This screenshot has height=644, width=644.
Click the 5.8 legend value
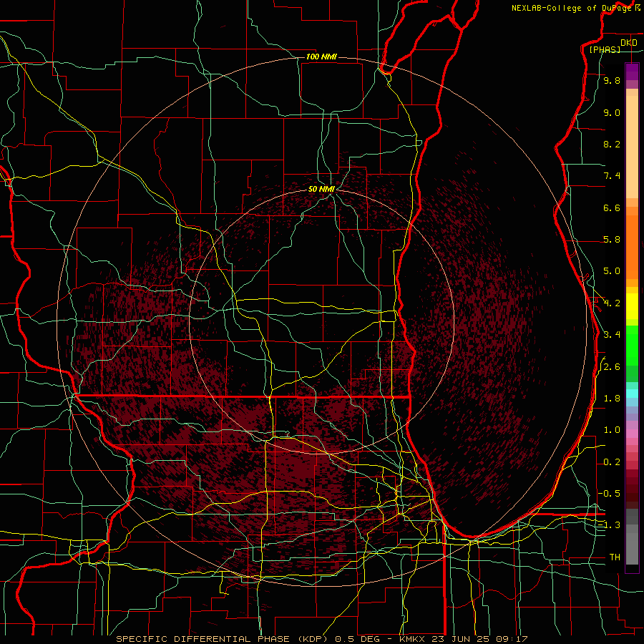coord(612,240)
